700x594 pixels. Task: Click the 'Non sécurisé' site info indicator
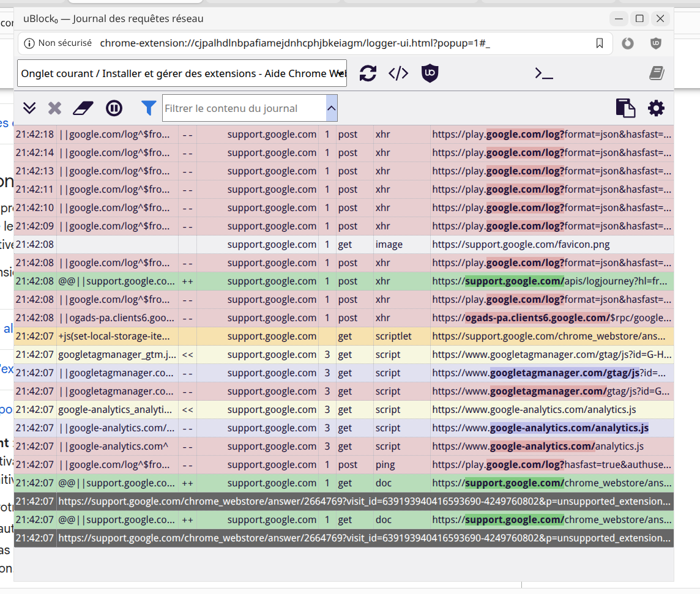[x=58, y=43]
